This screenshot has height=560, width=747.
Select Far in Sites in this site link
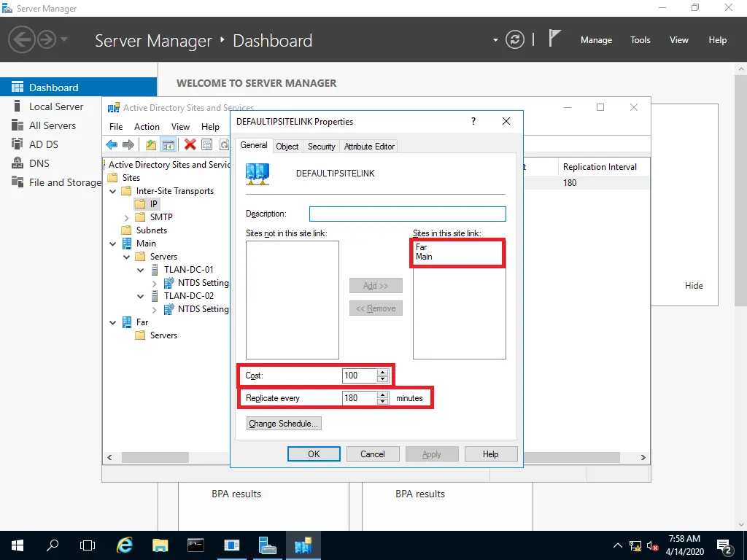click(x=421, y=247)
